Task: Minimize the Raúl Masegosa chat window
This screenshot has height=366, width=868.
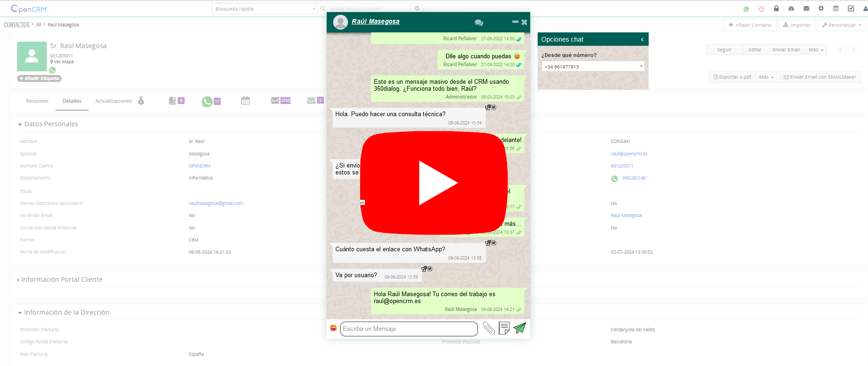Action: point(515,22)
